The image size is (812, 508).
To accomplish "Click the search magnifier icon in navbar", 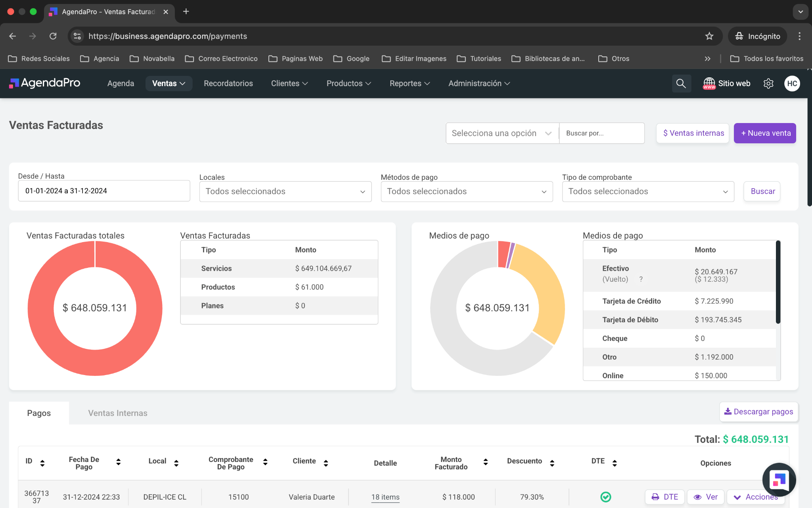I will point(681,83).
